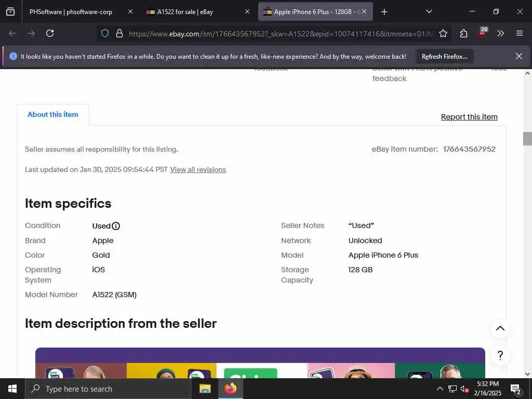Open the Firefox View icon at the tab strip start
Screen dimensions: 532x399
click(x=10, y=12)
